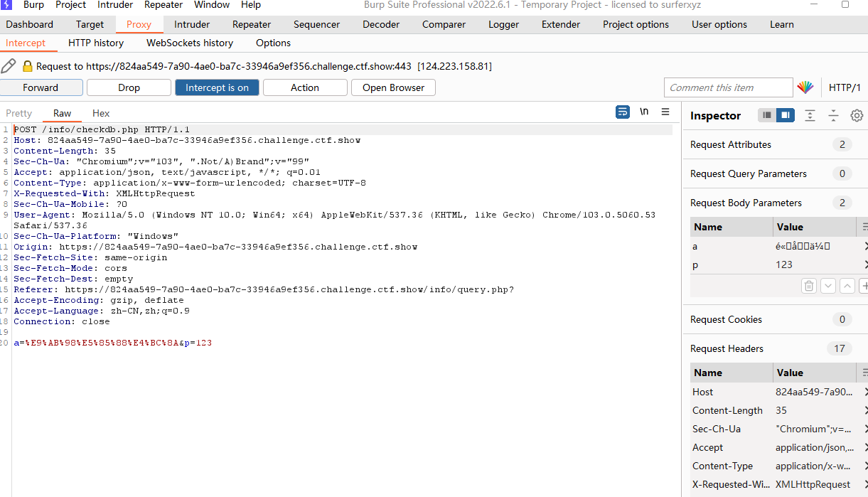Open the WebSockets history sub-tab
The width and height of the screenshot is (868, 497).
click(190, 43)
